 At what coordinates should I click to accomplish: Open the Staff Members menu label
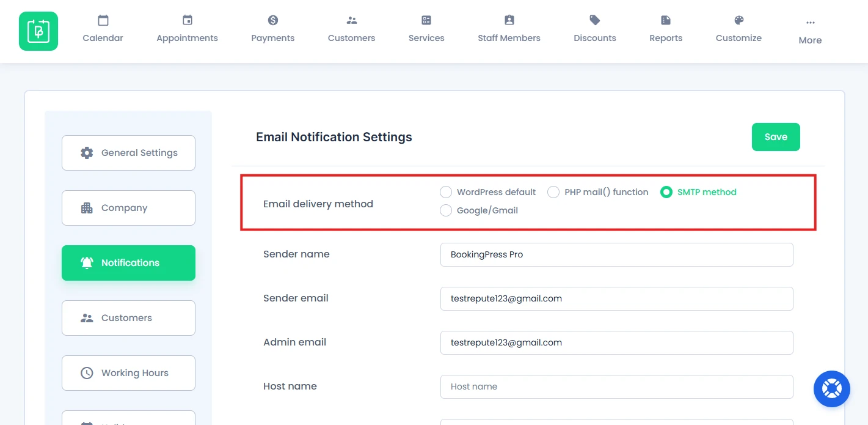pos(509,38)
